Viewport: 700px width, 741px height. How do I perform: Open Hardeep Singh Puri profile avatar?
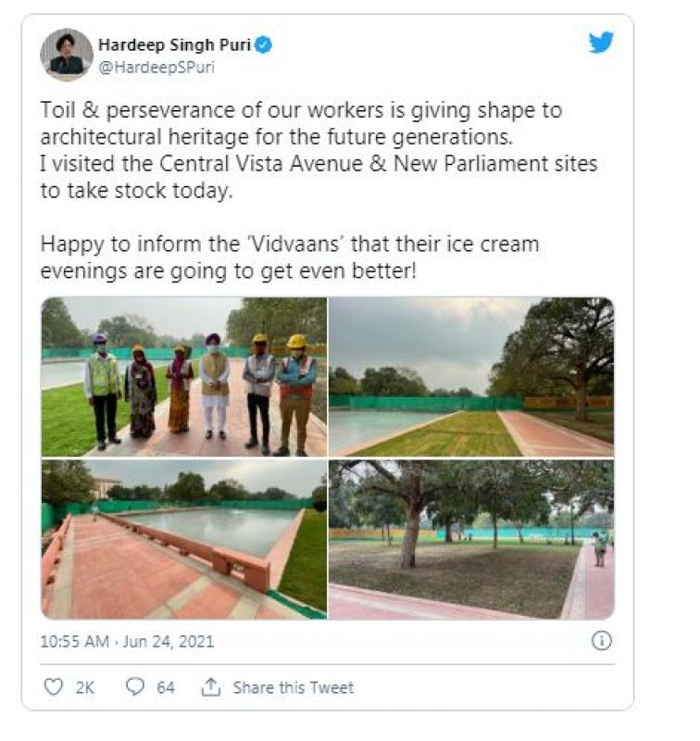coord(67,55)
